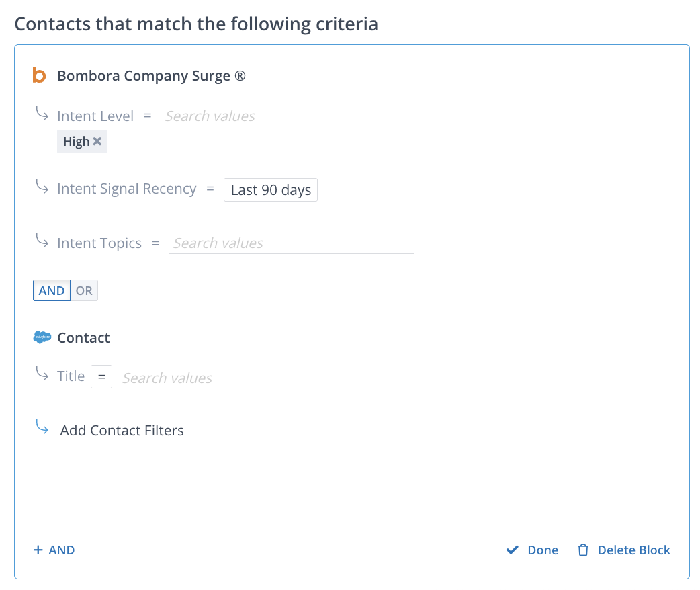Image resolution: width=700 pixels, height=590 pixels.
Task: Add a new AND condition block
Action: (x=54, y=550)
